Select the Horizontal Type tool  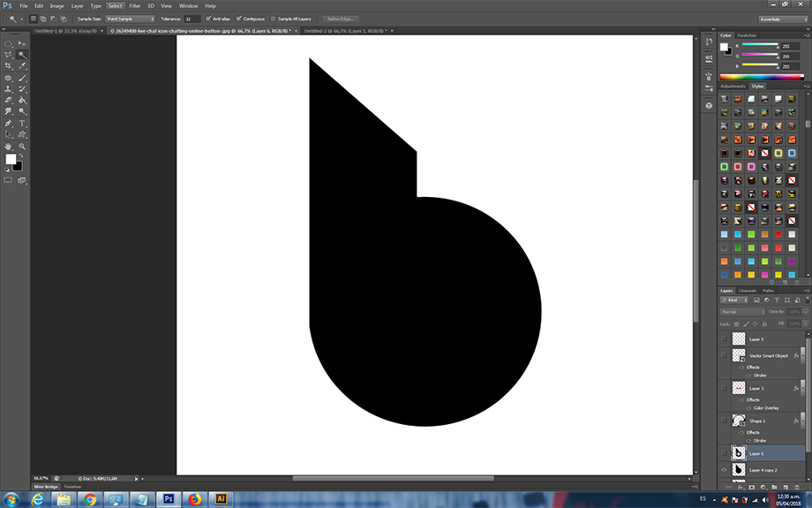coord(22,123)
